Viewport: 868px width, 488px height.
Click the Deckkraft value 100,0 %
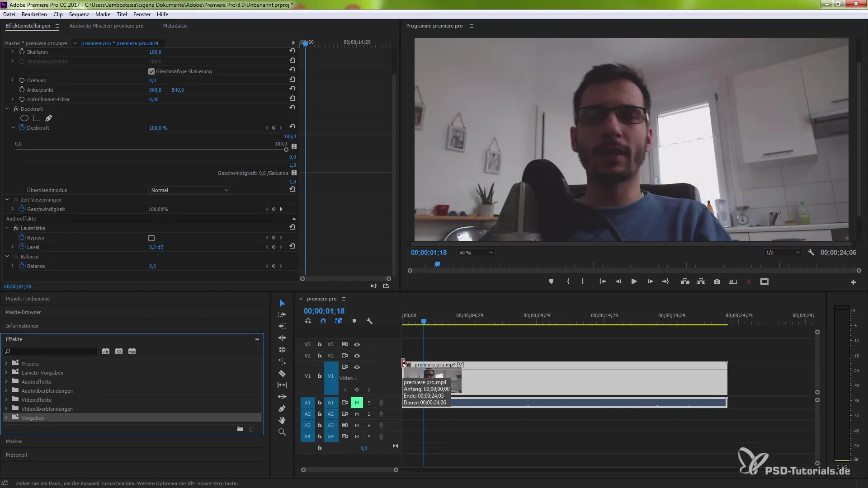[x=158, y=128]
